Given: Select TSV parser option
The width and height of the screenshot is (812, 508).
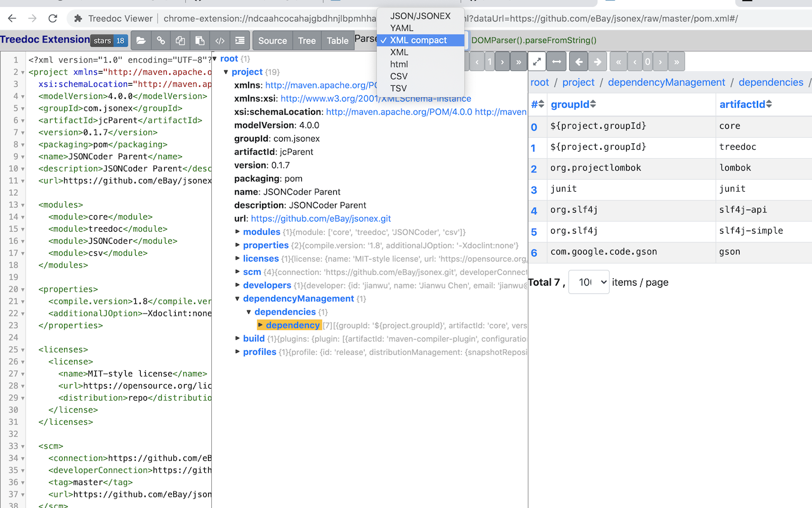Looking at the screenshot, I should coord(420,88).
